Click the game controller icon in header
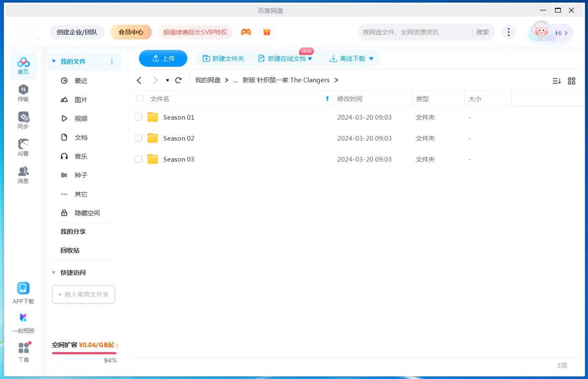The width and height of the screenshot is (588, 379). tap(246, 32)
